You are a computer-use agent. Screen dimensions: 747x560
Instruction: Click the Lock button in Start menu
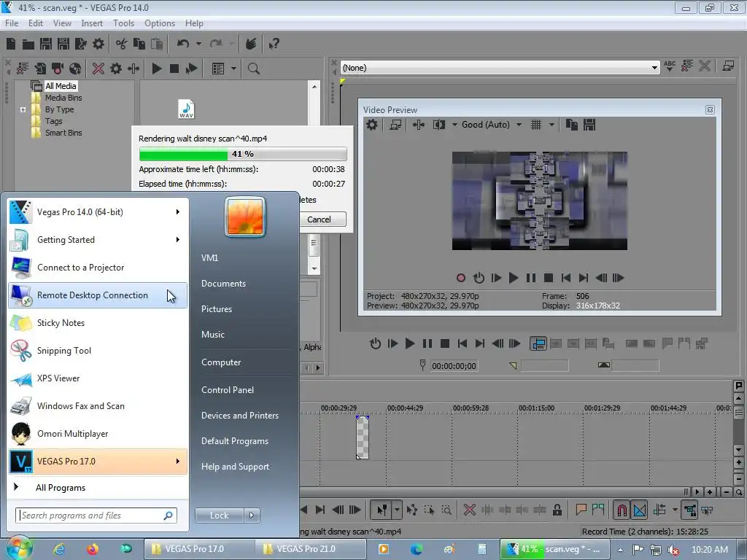pyautogui.click(x=219, y=516)
